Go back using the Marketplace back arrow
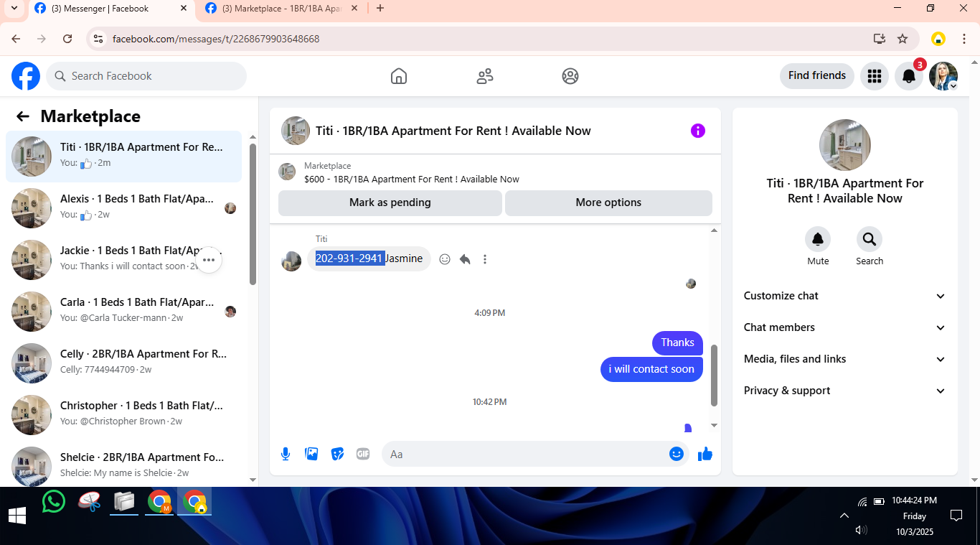 23,116
